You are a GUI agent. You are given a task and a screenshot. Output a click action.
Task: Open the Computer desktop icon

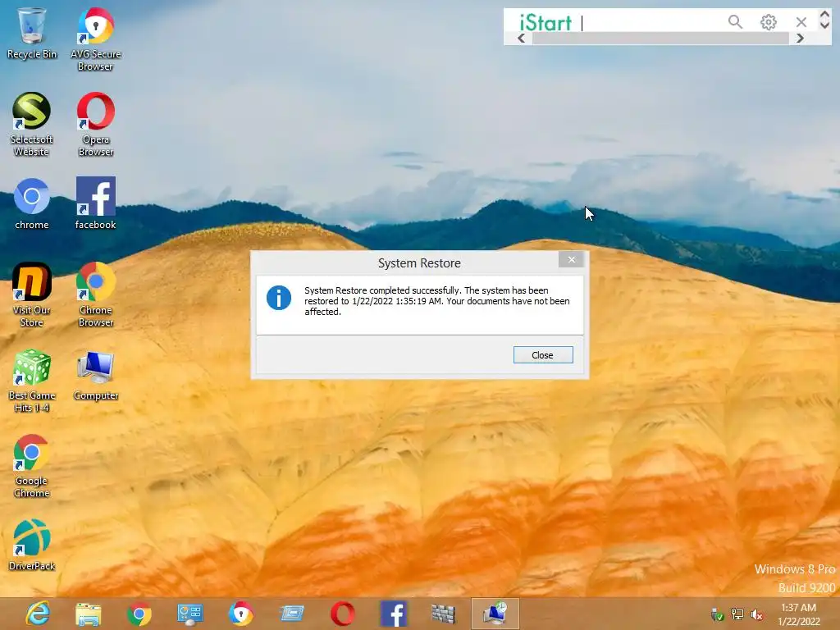pos(95,375)
